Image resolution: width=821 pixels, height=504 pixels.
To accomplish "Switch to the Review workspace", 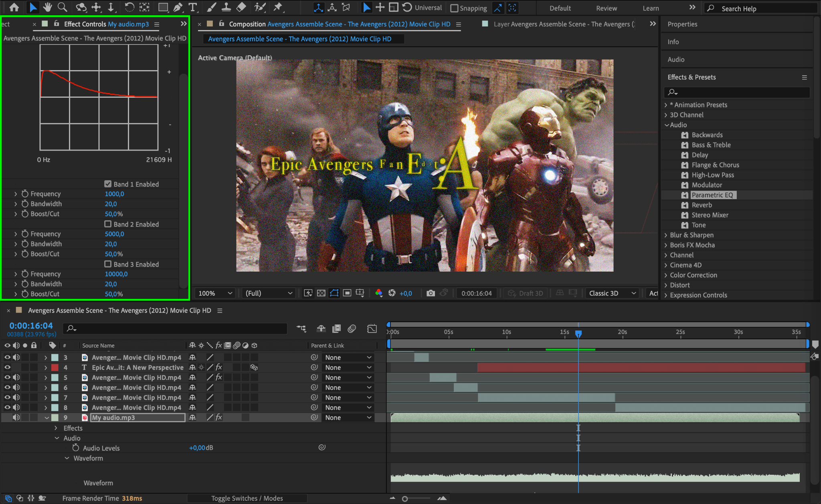I will coord(606,8).
